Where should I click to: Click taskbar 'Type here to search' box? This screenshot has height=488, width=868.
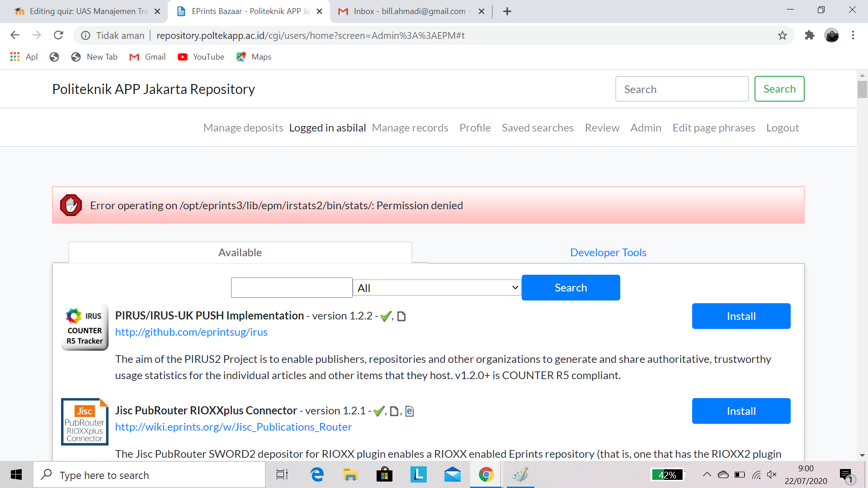(149, 475)
